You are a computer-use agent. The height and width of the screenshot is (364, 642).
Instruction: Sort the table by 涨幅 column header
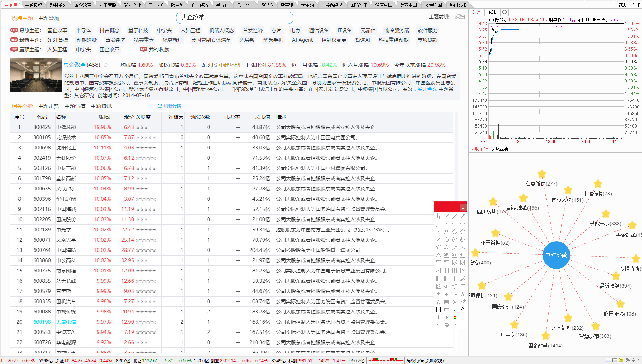[104, 117]
